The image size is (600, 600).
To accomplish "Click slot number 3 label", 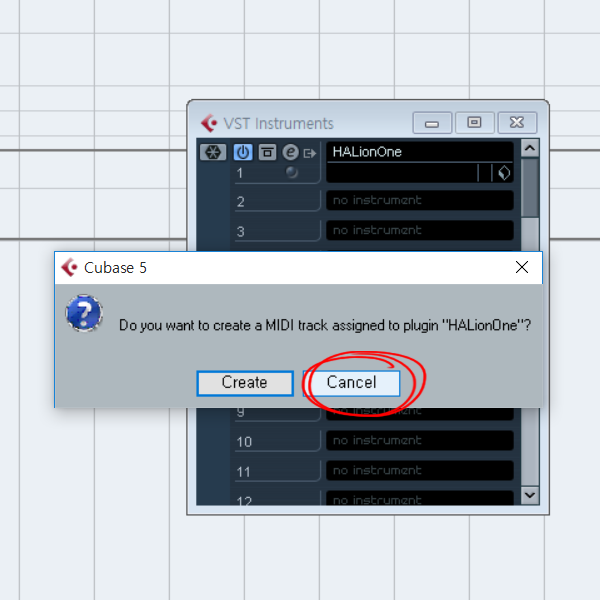I will pyautogui.click(x=240, y=232).
